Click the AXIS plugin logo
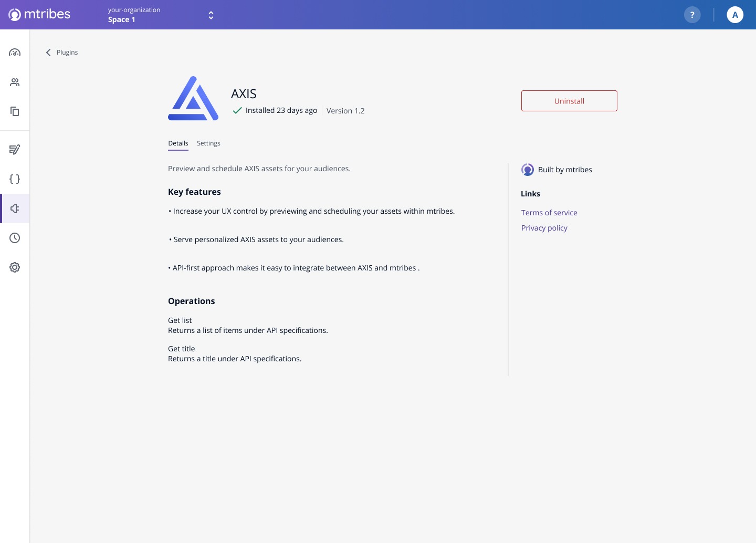 [193, 98]
